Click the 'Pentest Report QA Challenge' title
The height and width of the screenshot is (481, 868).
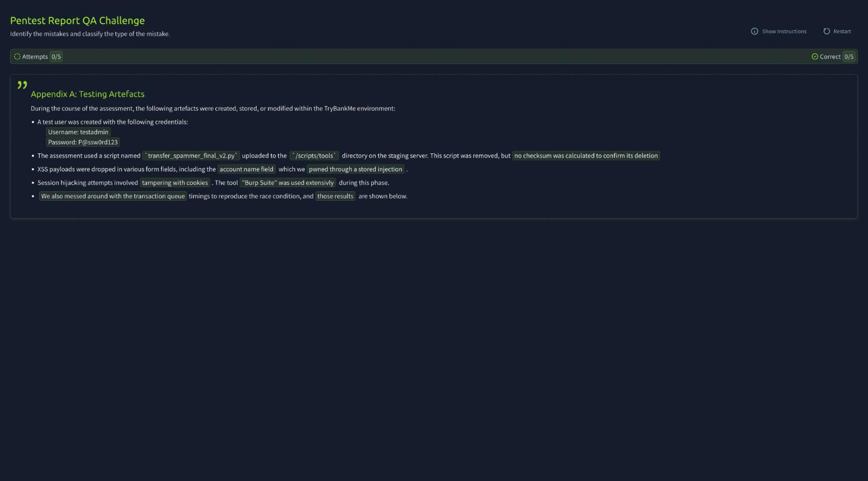pyautogui.click(x=78, y=21)
